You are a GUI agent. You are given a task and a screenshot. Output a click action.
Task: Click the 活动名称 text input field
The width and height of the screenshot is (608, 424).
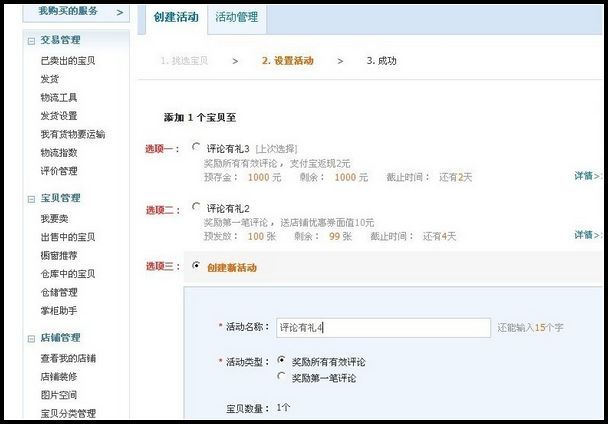(x=383, y=327)
